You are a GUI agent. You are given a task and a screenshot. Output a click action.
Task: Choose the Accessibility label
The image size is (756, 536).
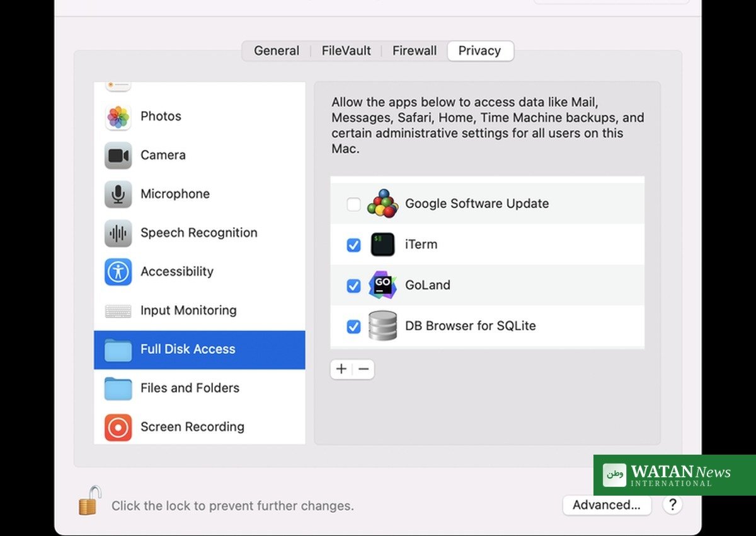(x=177, y=272)
